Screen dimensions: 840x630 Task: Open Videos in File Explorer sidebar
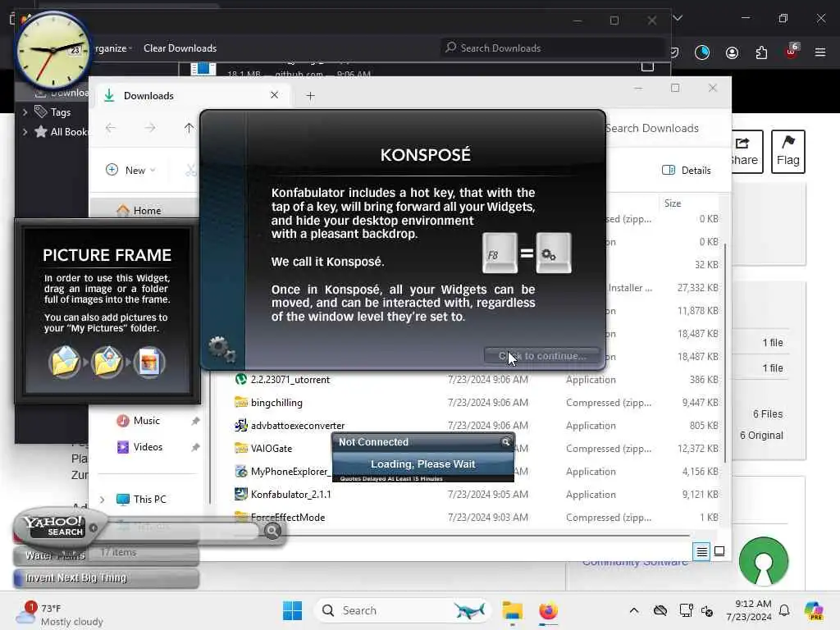(148, 447)
